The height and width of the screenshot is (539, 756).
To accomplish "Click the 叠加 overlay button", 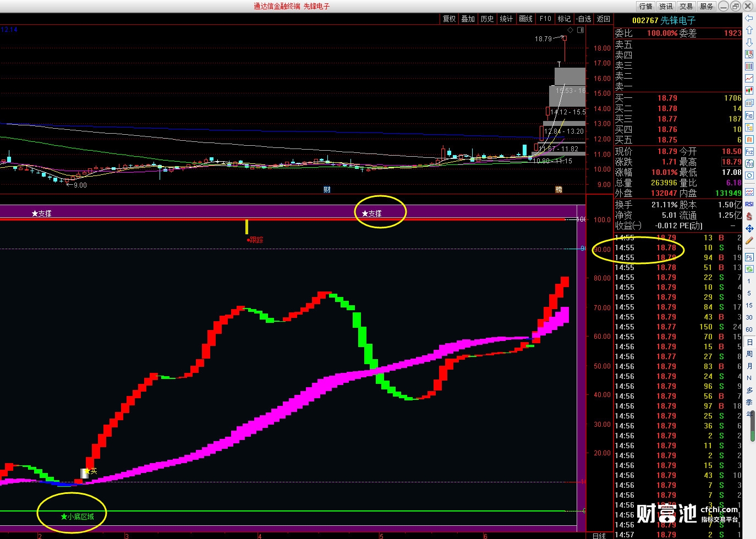I will pos(468,19).
